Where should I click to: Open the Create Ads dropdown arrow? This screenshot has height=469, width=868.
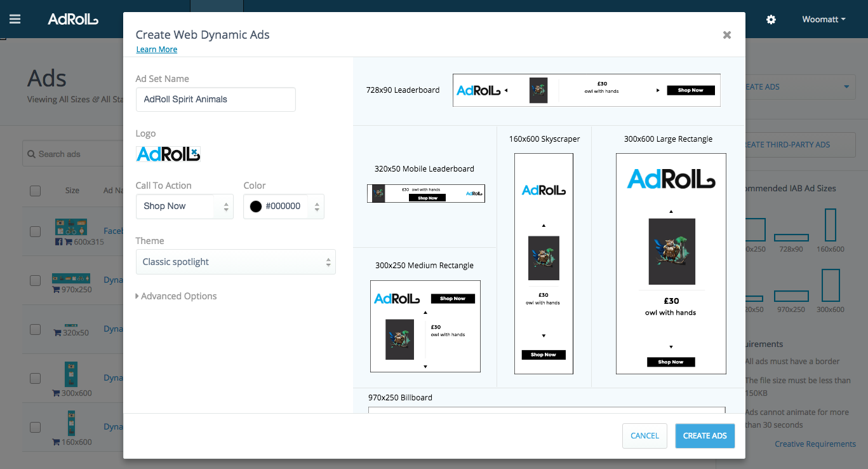click(x=846, y=87)
